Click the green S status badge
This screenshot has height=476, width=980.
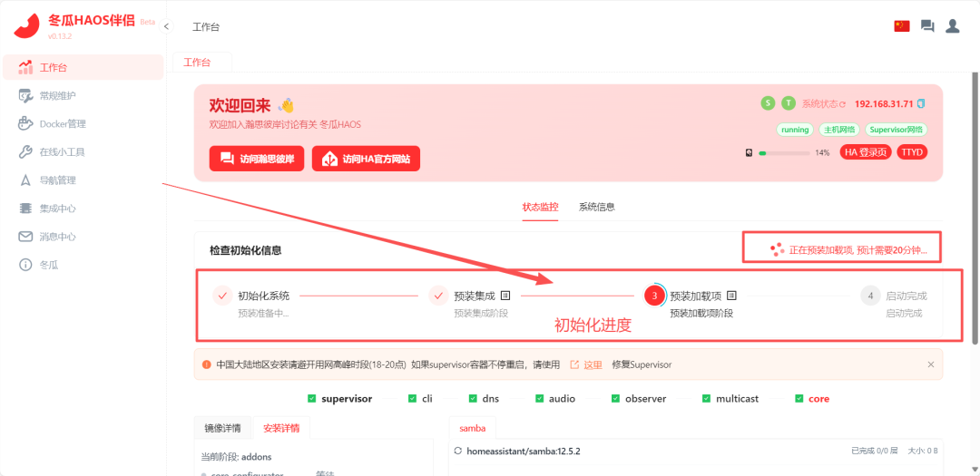pos(768,103)
